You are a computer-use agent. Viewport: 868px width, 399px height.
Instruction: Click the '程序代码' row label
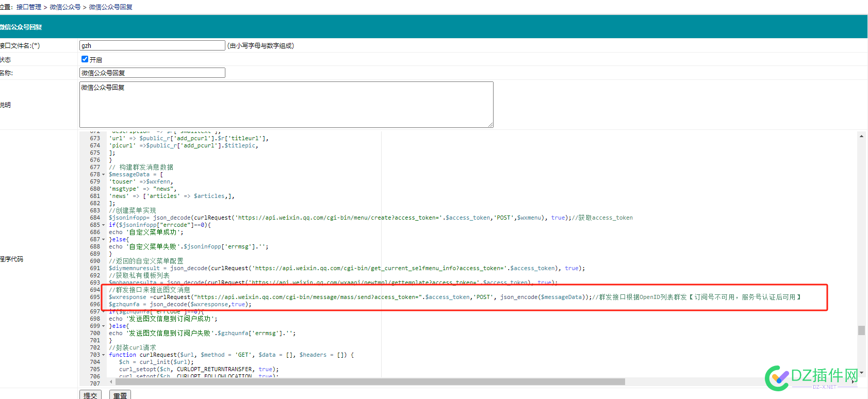click(x=11, y=259)
